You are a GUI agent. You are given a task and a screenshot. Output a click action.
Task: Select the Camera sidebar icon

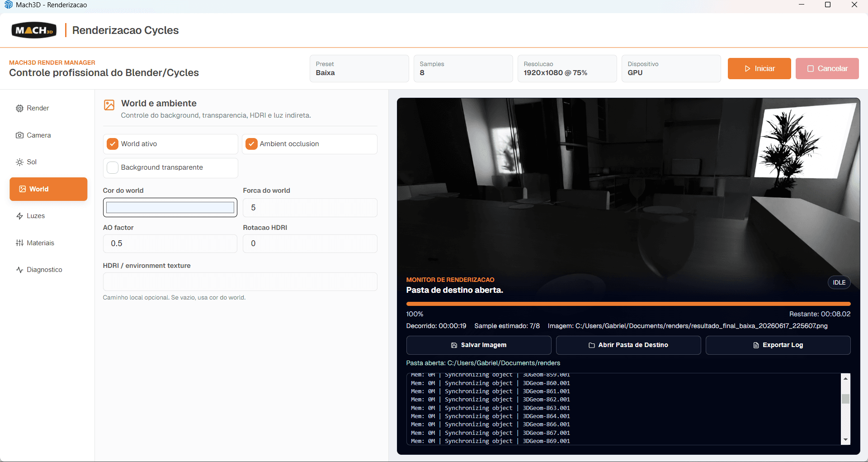[x=19, y=135]
